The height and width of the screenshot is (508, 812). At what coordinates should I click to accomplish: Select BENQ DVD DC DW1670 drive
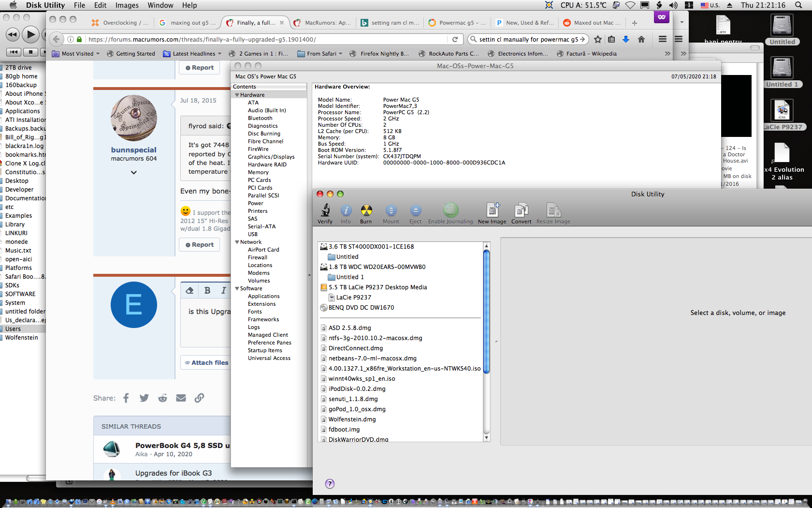tap(357, 308)
